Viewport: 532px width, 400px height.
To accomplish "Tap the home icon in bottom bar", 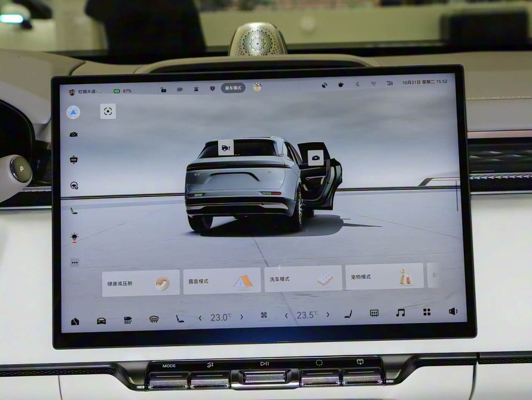I will pos(75,322).
